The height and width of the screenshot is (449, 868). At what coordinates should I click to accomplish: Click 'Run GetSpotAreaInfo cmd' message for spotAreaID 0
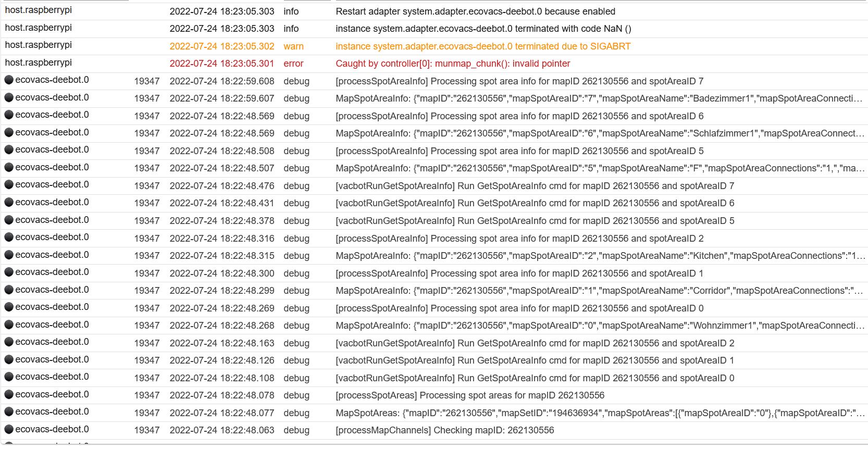(x=535, y=378)
